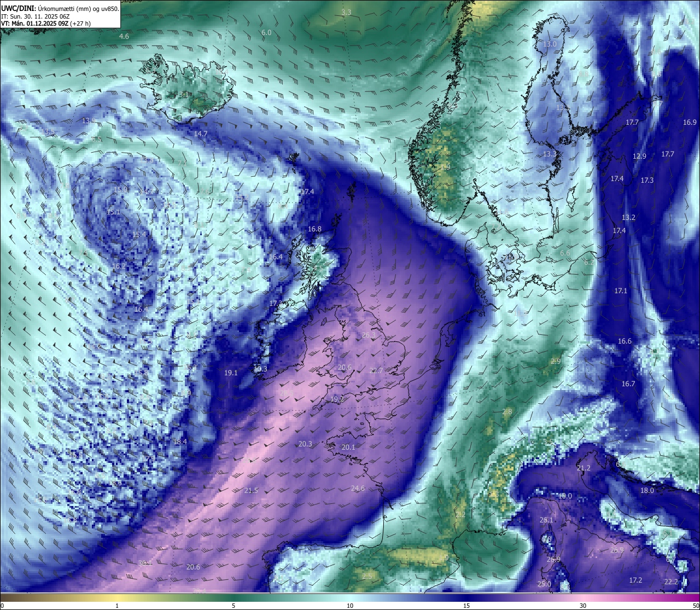Viewport: 700px width, 610px height.
Task: Click the 4.6 value label on the map
Action: 124,37
